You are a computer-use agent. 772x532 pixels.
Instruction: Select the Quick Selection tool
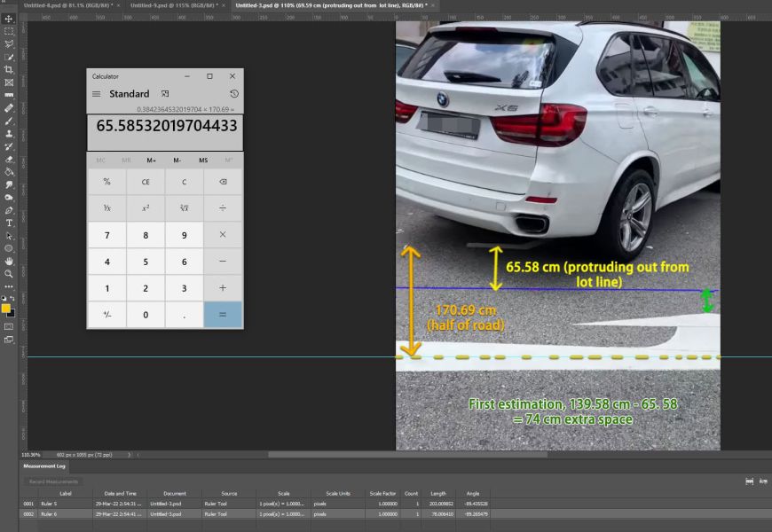[x=9, y=57]
